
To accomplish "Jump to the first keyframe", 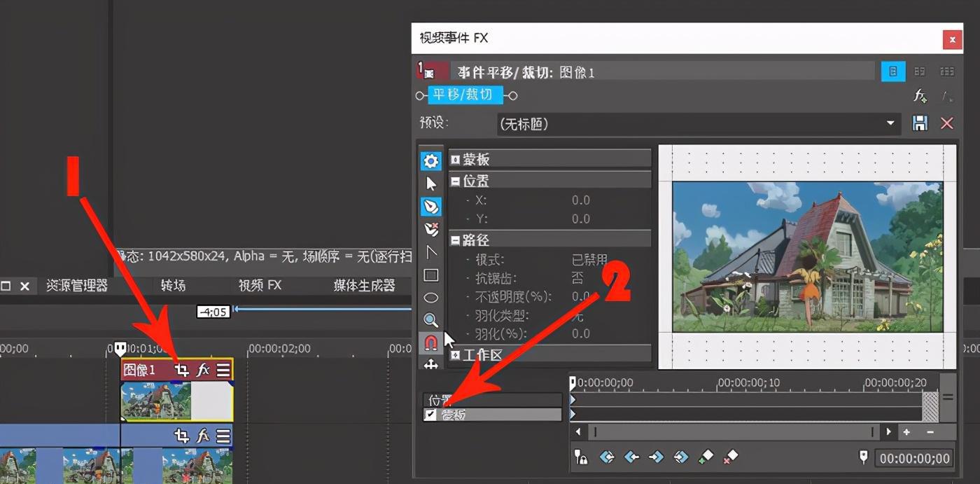I will click(607, 457).
